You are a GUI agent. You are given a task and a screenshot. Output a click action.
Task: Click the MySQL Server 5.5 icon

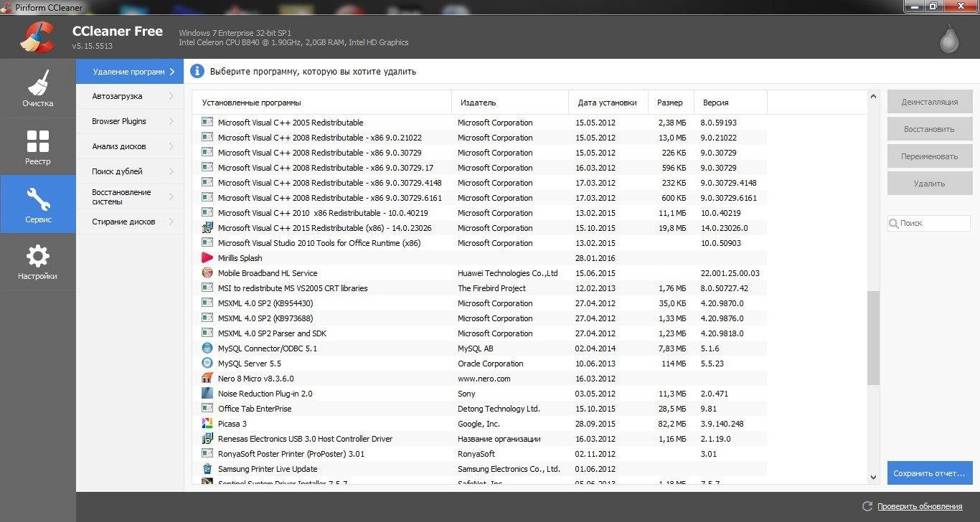[x=207, y=364]
